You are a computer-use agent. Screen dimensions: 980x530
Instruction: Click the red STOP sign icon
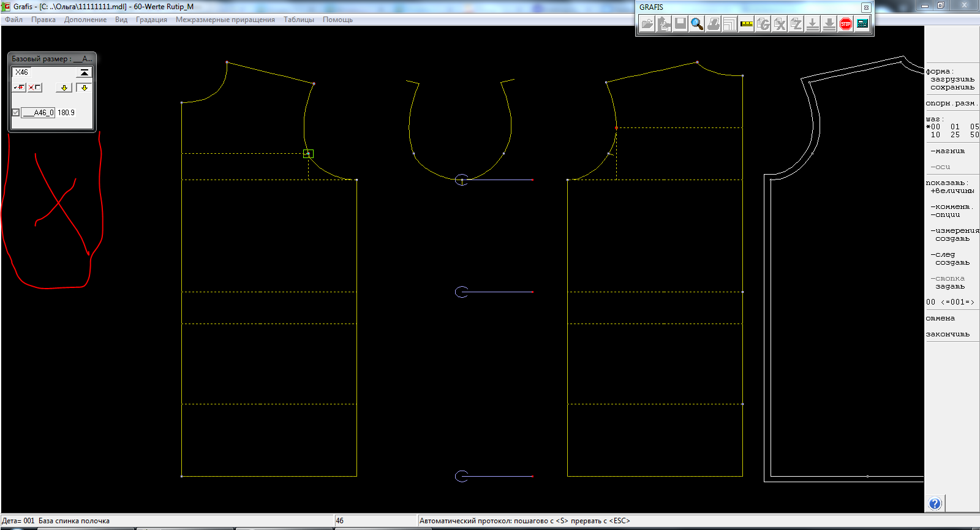click(846, 24)
